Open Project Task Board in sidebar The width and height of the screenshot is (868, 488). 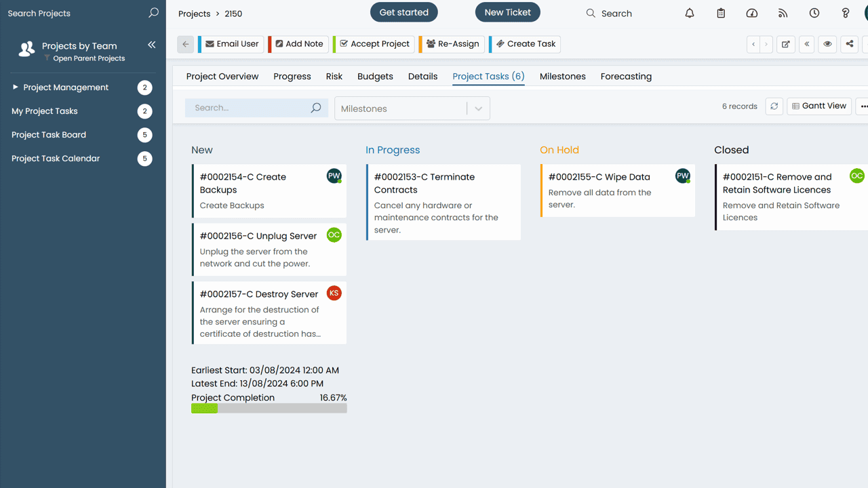point(49,135)
